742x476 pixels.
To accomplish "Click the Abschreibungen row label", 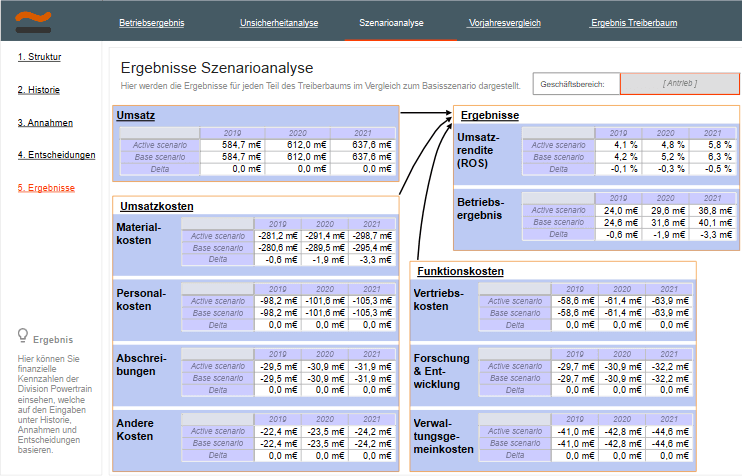I will click(x=141, y=365).
